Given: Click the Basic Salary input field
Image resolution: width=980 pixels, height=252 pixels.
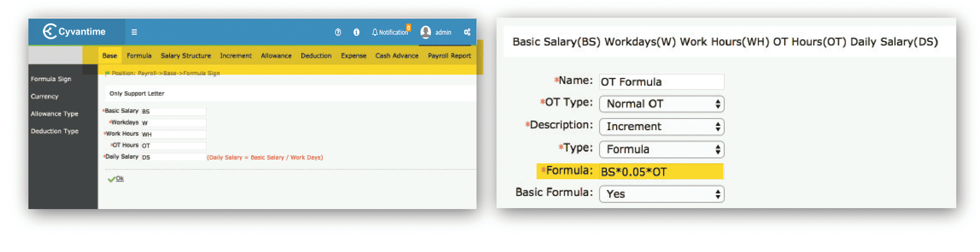Looking at the screenshot, I should click(173, 112).
